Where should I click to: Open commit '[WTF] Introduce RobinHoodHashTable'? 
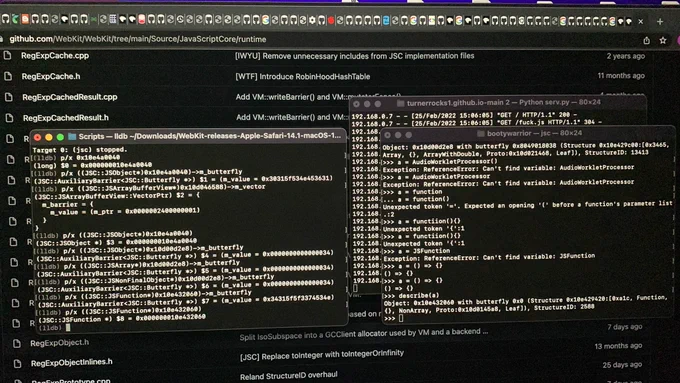[x=303, y=76]
